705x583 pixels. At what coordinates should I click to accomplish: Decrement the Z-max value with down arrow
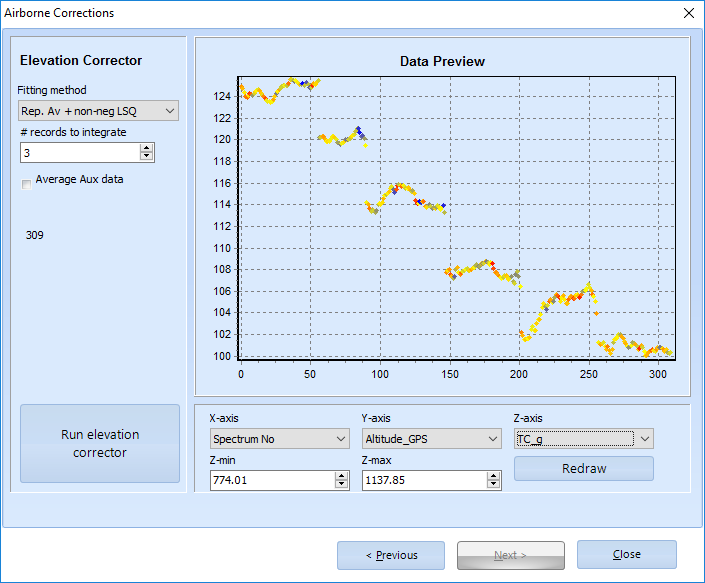(x=493, y=485)
